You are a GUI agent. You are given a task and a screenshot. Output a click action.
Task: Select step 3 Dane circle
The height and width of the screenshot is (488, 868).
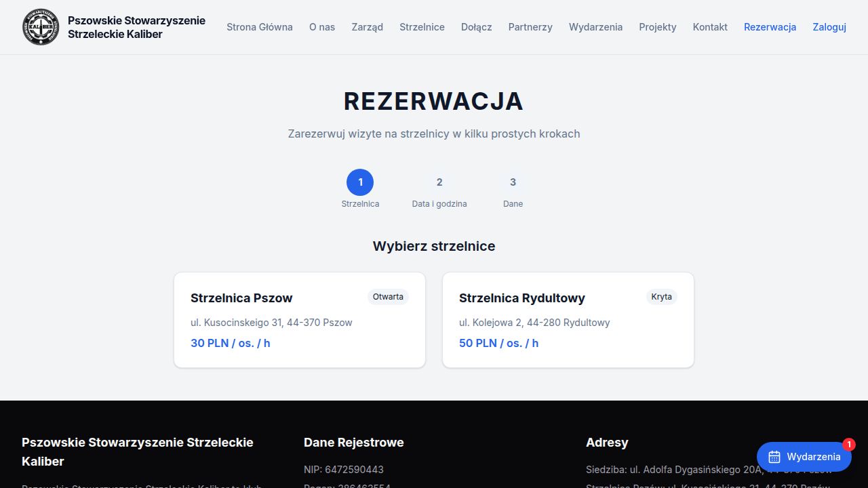[513, 182]
